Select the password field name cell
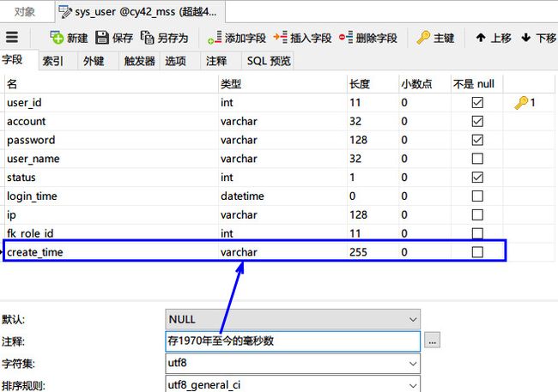Screen dimensions: 558x392 [112, 140]
